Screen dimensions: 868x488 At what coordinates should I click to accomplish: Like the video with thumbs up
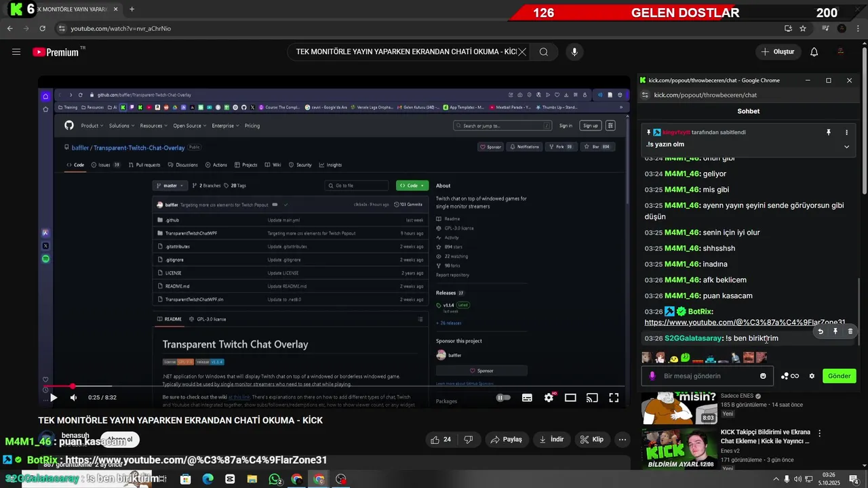coord(441,439)
